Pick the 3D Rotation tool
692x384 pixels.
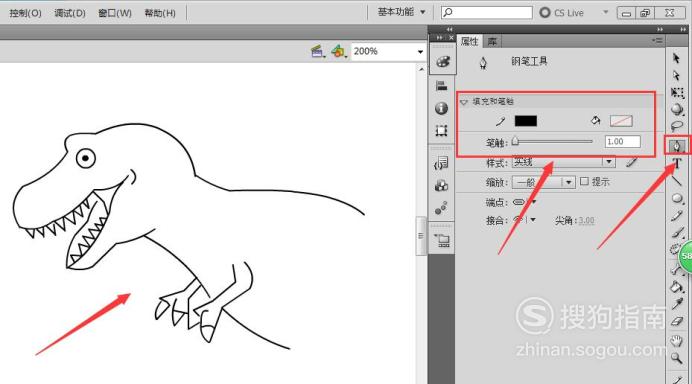(677, 109)
